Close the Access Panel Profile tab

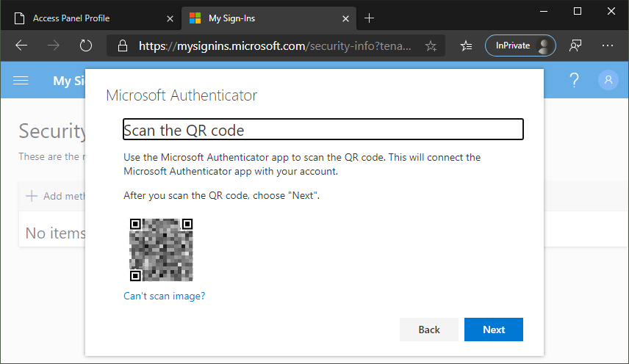click(x=170, y=18)
